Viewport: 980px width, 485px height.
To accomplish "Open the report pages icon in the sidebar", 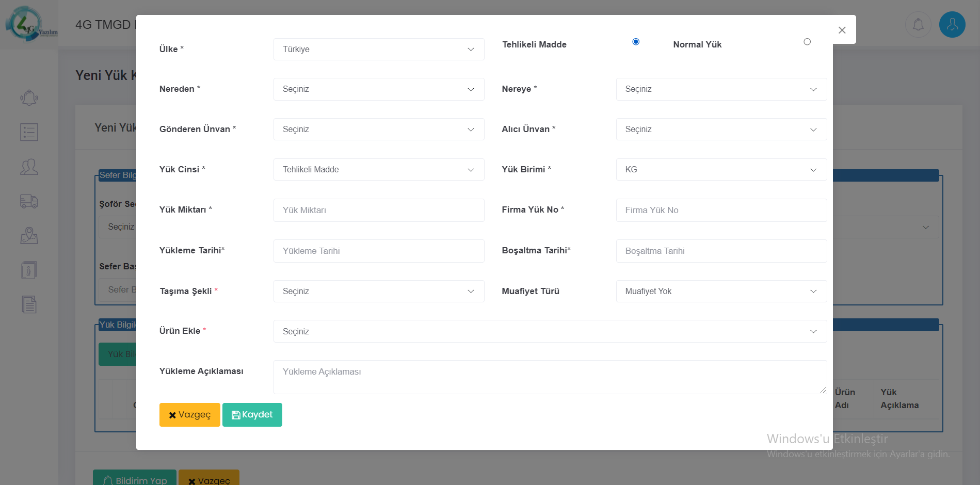I will 29,304.
